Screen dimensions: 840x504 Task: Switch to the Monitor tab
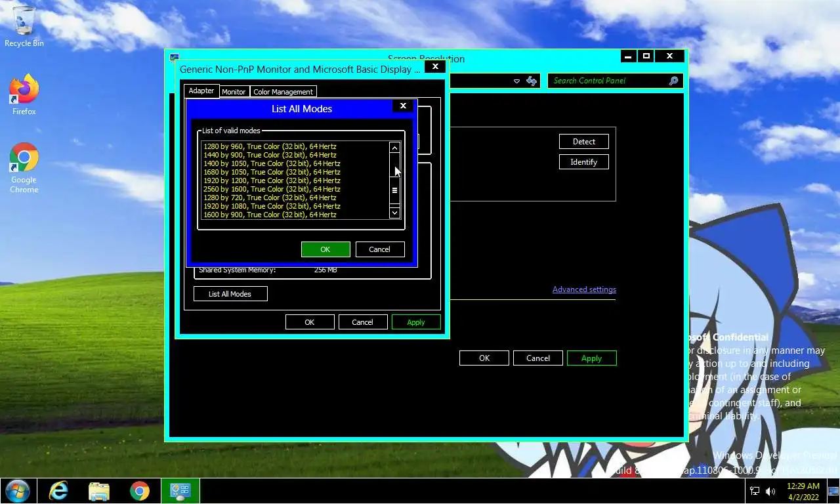coord(234,92)
